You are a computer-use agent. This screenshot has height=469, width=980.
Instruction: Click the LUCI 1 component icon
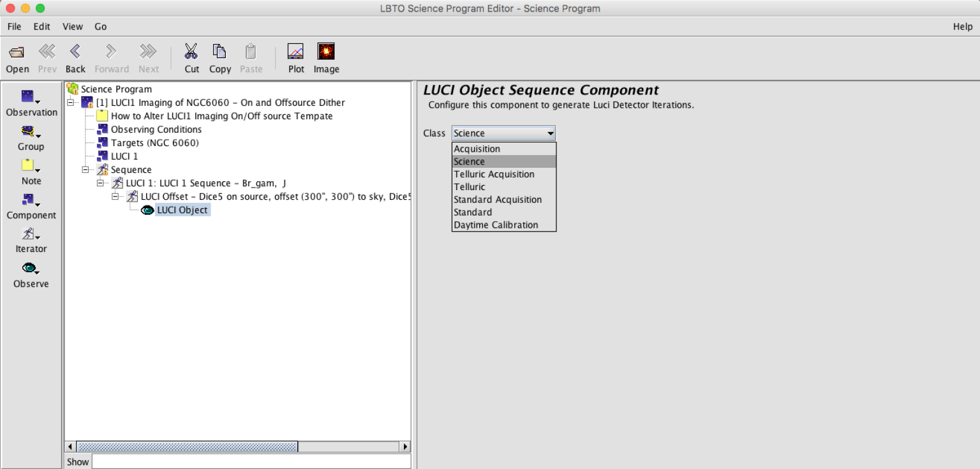pyautogui.click(x=102, y=156)
